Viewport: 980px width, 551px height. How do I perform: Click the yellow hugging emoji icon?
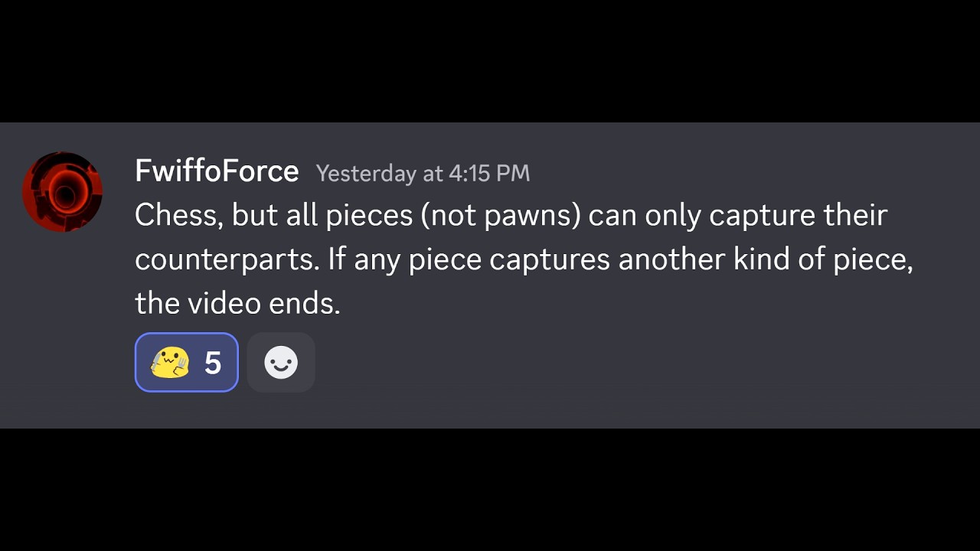[169, 362]
